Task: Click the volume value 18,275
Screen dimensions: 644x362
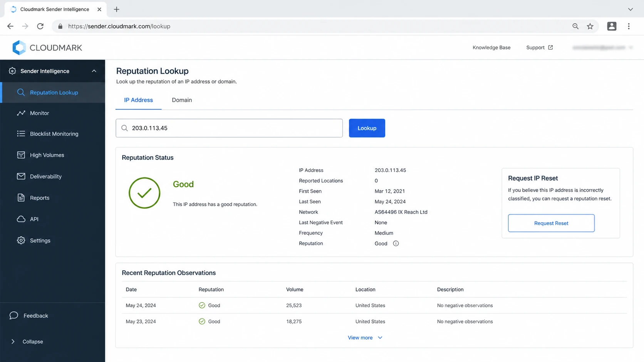Action: coord(294,322)
